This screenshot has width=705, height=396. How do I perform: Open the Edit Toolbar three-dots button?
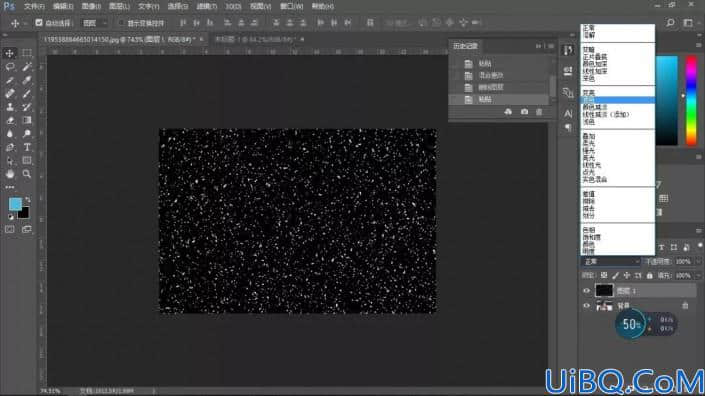[x=9, y=187]
